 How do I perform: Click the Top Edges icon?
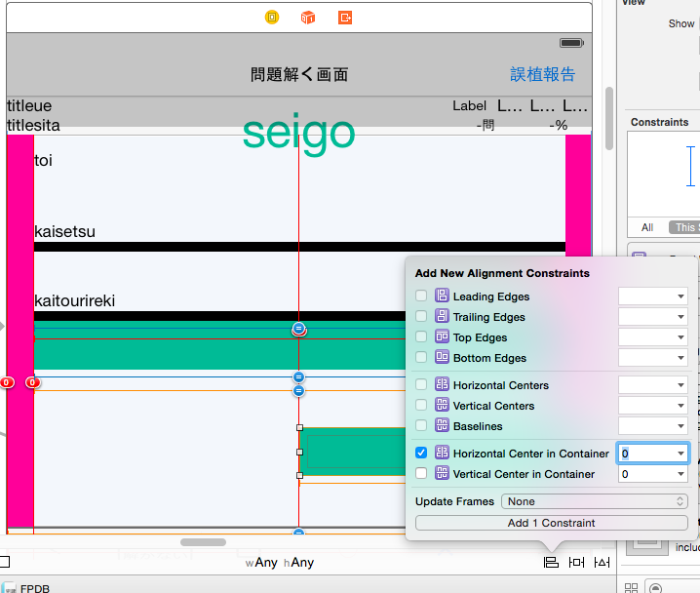click(442, 336)
